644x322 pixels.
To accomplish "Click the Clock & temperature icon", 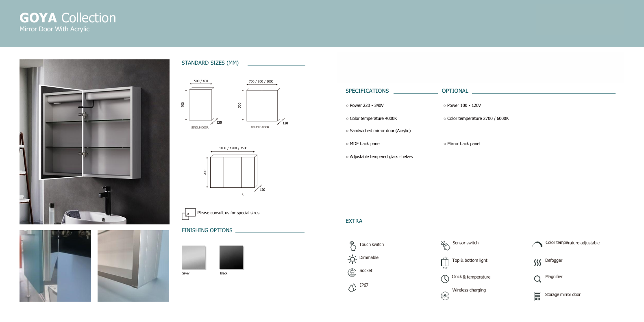I will tap(445, 279).
